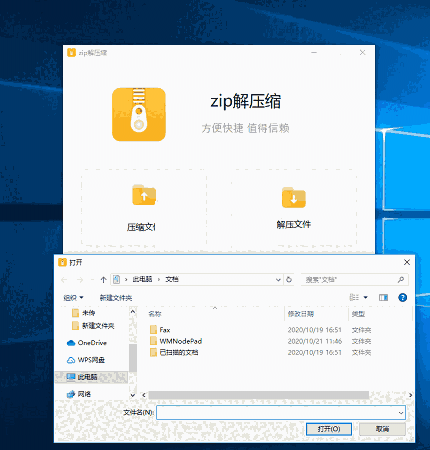Open the view options dropdown arrow
This screenshot has width=430, height=450.
point(366,297)
